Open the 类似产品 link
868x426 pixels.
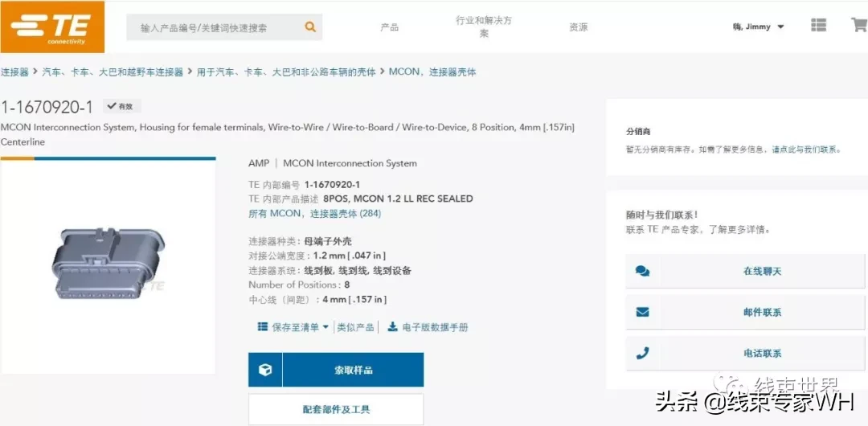356,327
